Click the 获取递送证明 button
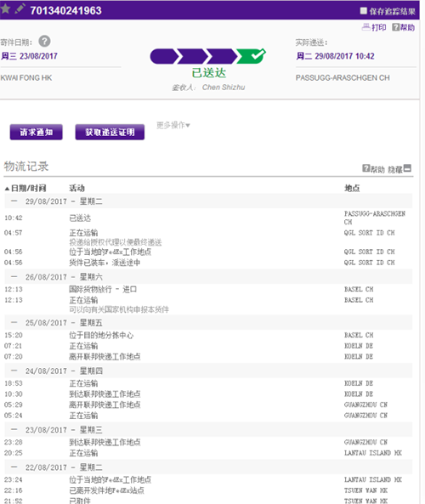Image resolution: width=425 pixels, height=504 pixels. [110, 132]
